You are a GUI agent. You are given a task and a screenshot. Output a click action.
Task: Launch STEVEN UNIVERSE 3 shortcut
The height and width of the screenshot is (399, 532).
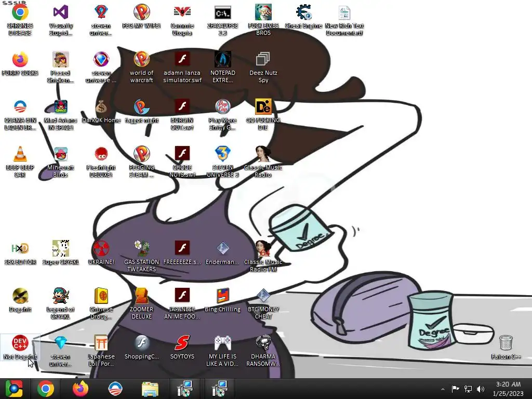pyautogui.click(x=222, y=162)
